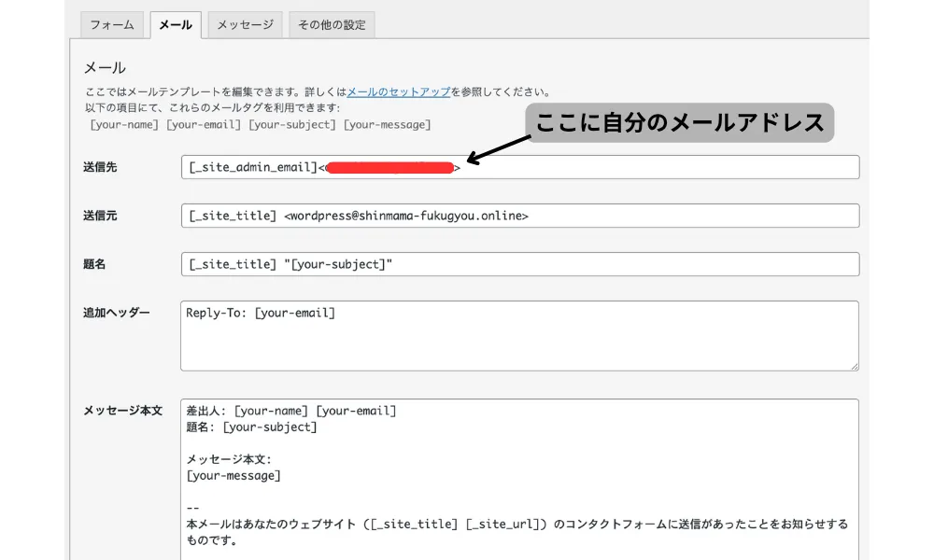
Task: Grab the 追加ヘッダー textarea resize handle
Action: pos(854,366)
